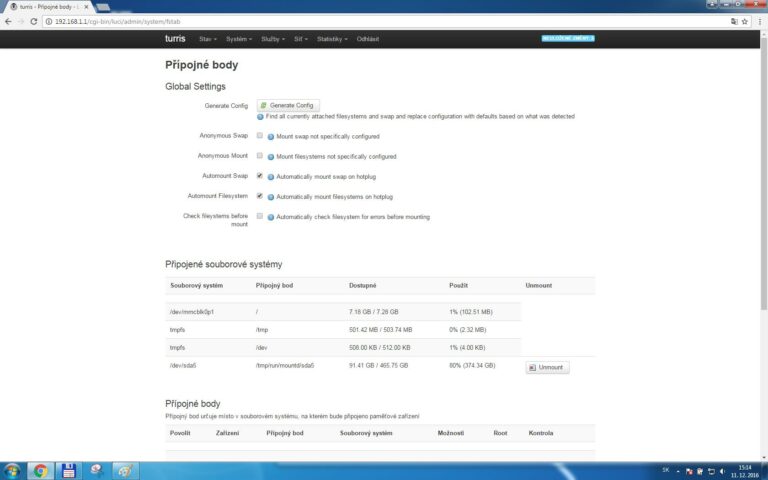Viewport: 768px width, 480px height.
Task: Expand the Služby dropdown menu
Action: click(273, 39)
